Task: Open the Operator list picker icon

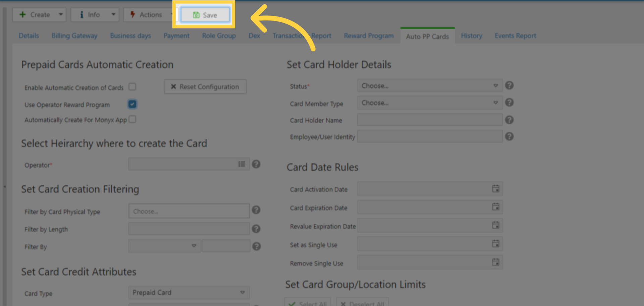Action: click(x=241, y=164)
